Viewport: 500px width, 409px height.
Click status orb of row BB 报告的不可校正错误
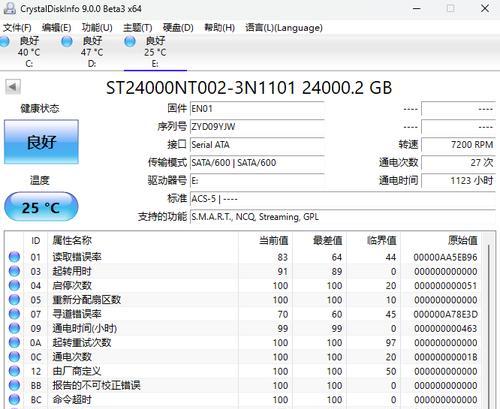[x=14, y=385]
